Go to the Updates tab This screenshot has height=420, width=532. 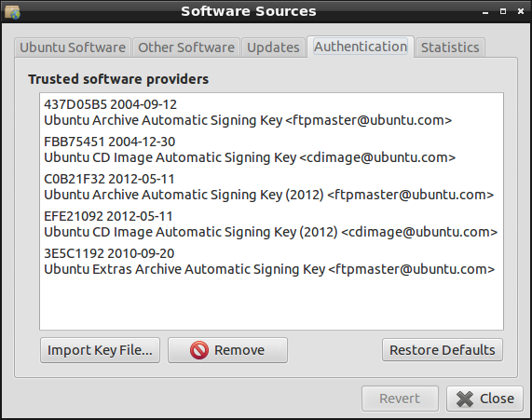click(x=273, y=47)
